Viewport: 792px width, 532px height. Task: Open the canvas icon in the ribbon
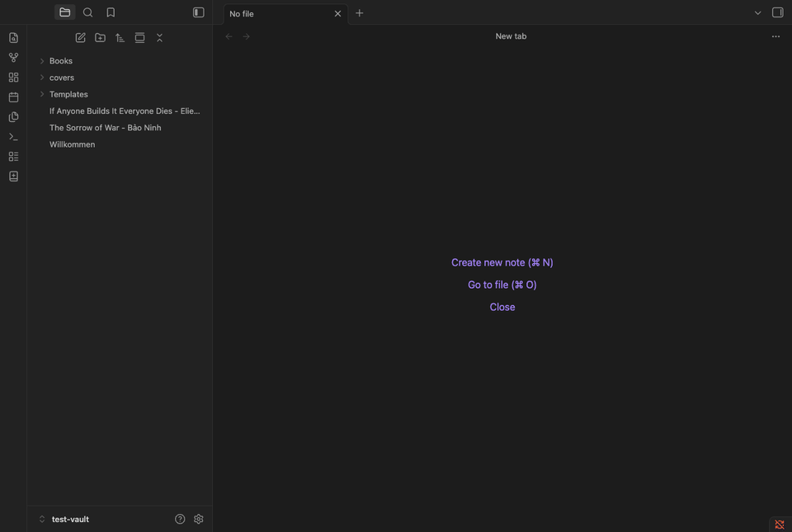(x=14, y=78)
